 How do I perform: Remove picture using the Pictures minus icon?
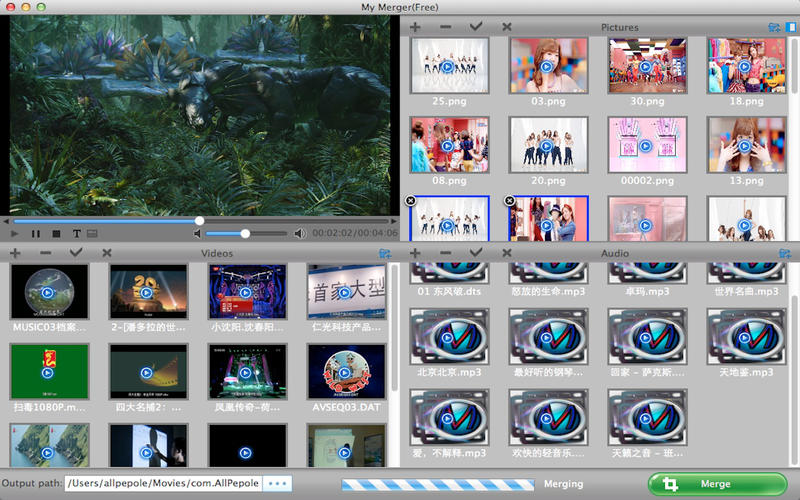pos(445,27)
